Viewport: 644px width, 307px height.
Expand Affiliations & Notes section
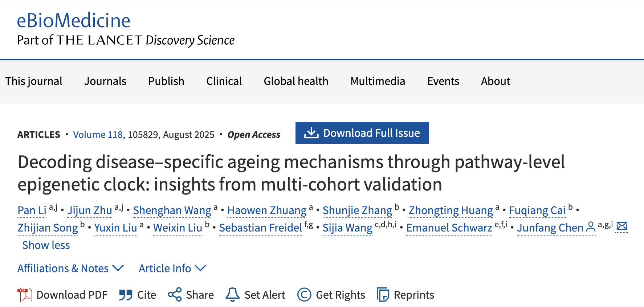coord(71,268)
